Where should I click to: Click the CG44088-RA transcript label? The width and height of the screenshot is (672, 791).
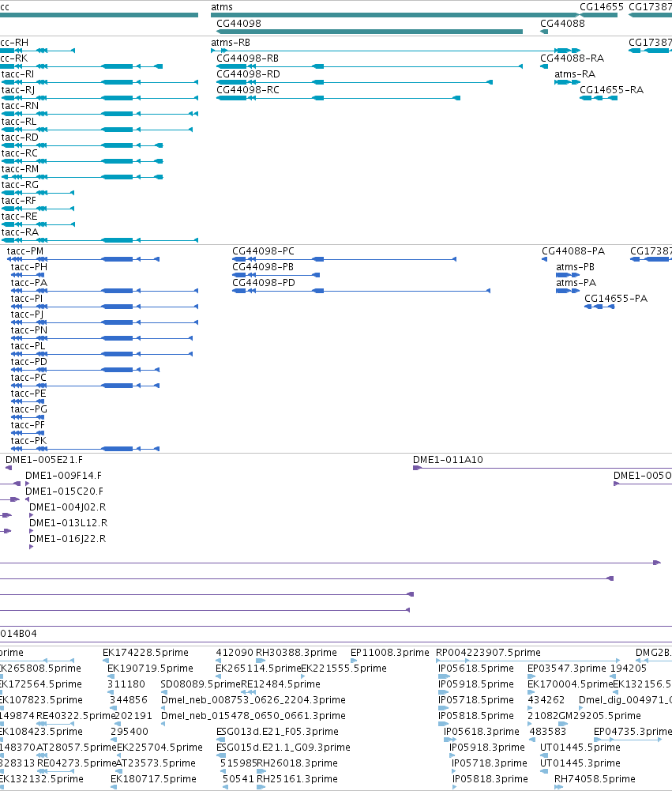click(x=573, y=58)
